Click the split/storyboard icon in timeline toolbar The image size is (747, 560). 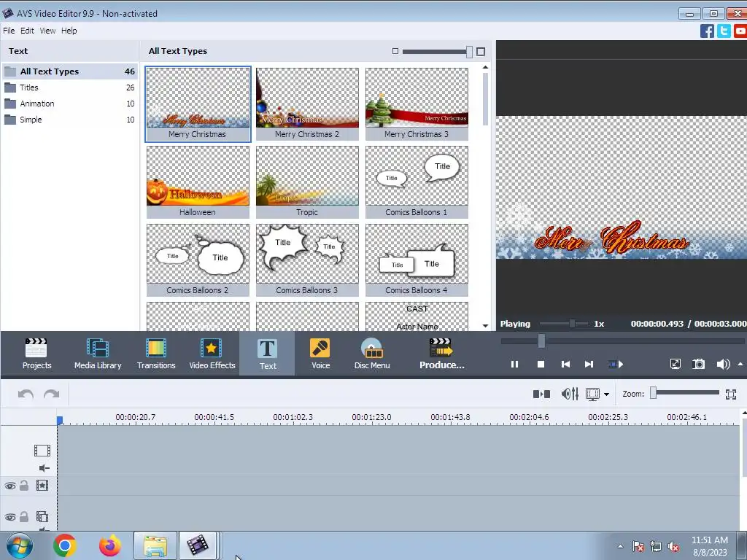[x=541, y=394]
